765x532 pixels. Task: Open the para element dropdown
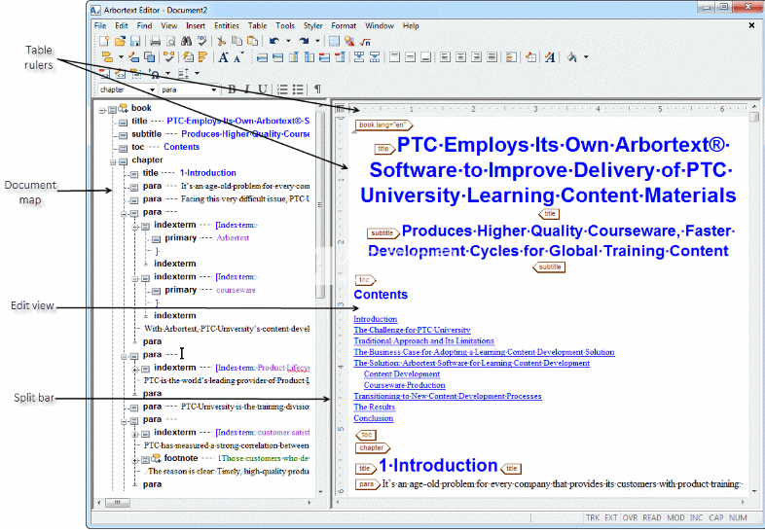[214, 89]
